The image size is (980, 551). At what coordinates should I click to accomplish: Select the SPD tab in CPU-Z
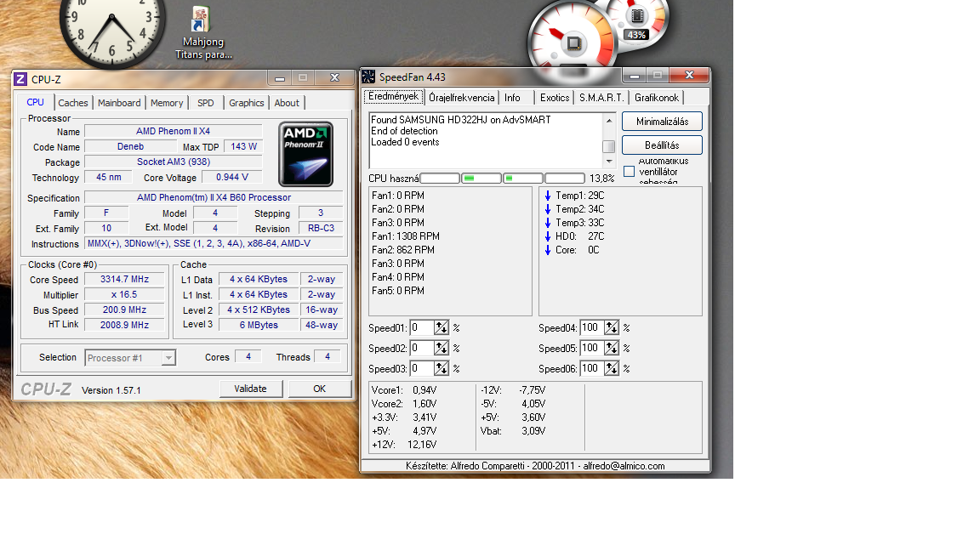(206, 103)
